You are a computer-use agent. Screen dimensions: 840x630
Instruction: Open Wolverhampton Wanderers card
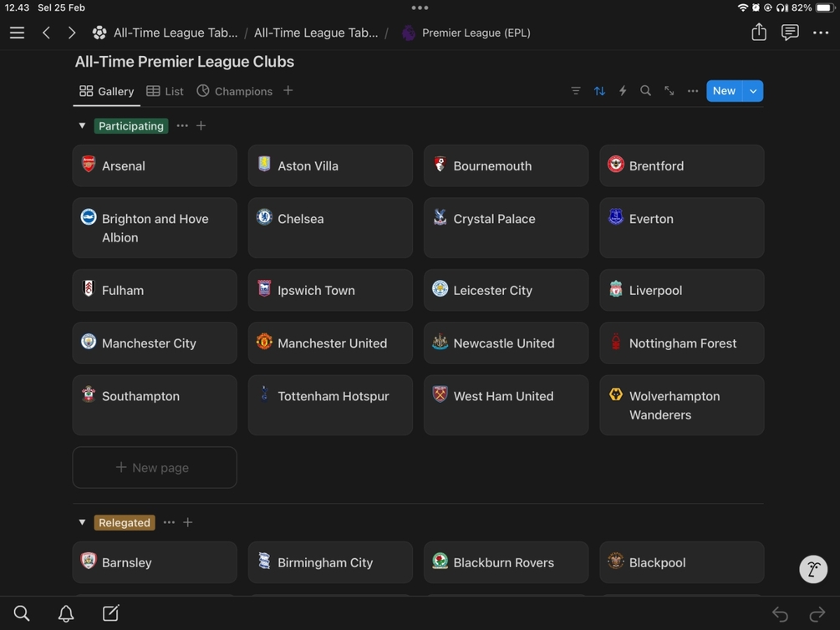pyautogui.click(x=681, y=405)
